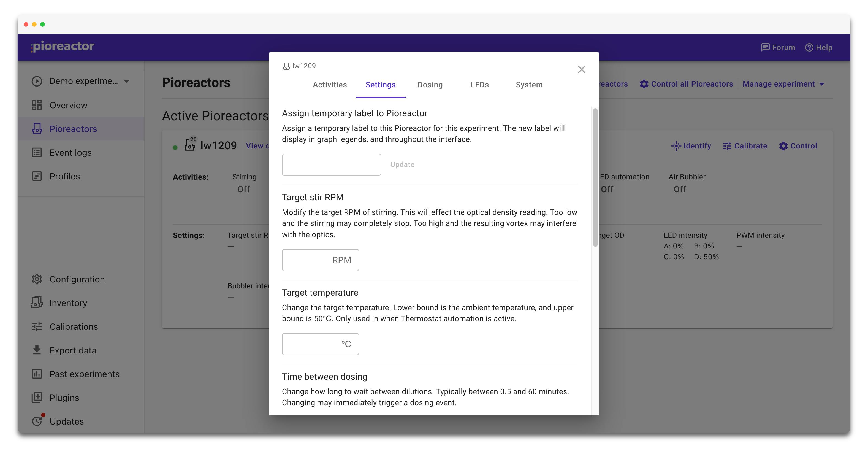This screenshot has width=868, height=454.
Task: Click the Updates icon with red badge
Action: tap(37, 421)
